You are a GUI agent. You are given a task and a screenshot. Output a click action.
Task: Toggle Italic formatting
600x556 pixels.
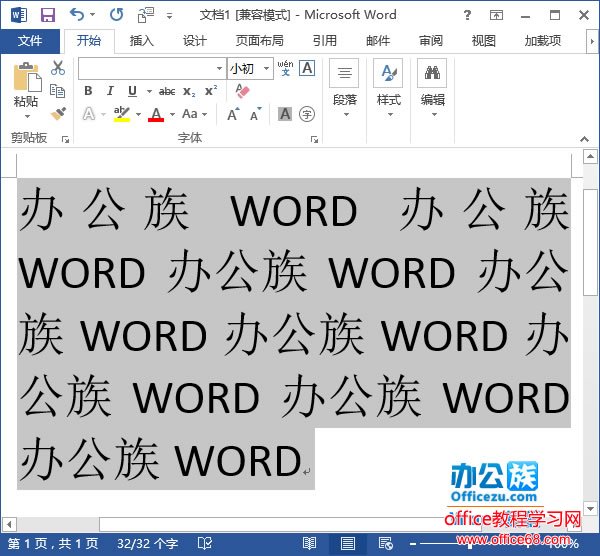(x=109, y=91)
